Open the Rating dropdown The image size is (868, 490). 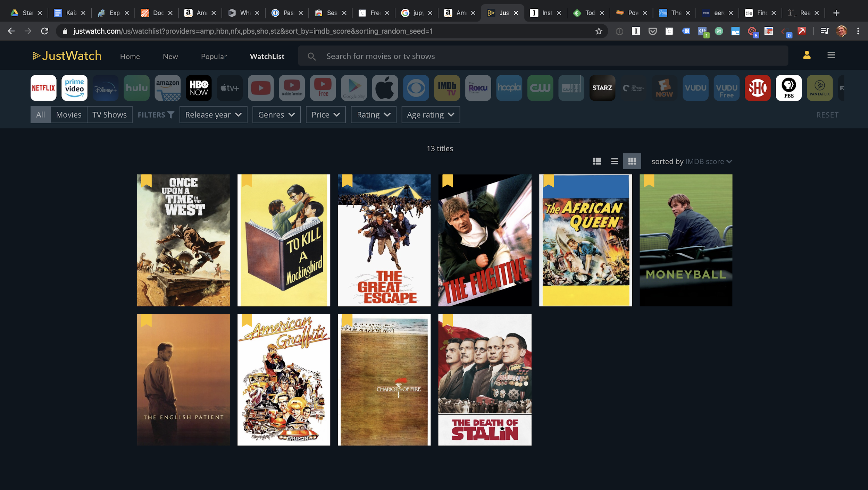(x=374, y=115)
